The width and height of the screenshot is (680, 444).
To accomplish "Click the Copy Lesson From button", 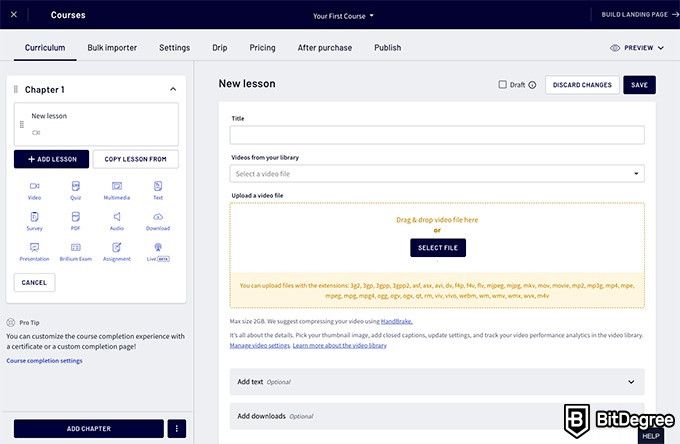I will (135, 159).
